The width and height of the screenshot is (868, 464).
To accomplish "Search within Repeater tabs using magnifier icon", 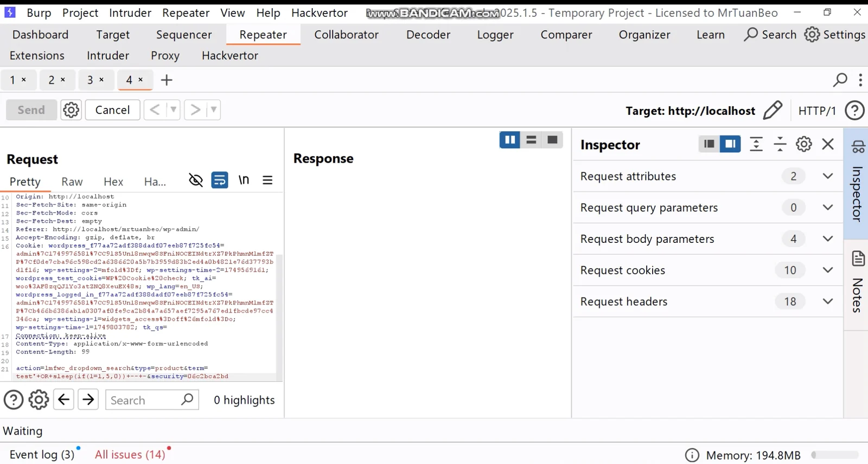I will tap(840, 80).
